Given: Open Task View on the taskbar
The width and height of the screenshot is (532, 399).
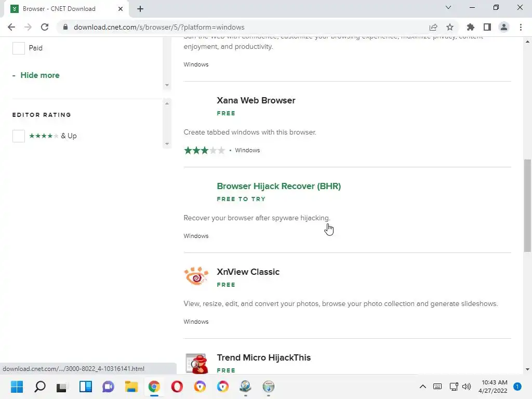Looking at the screenshot, I should point(62,387).
